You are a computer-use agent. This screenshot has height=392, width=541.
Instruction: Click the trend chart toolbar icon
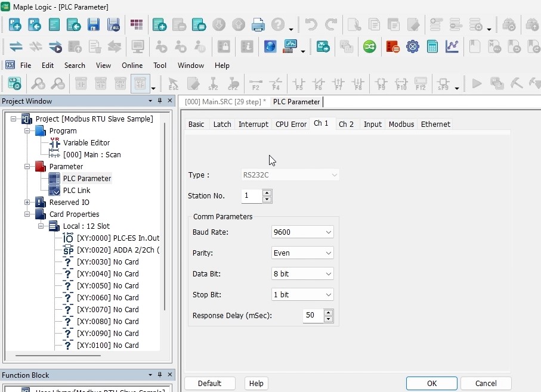coord(452,46)
